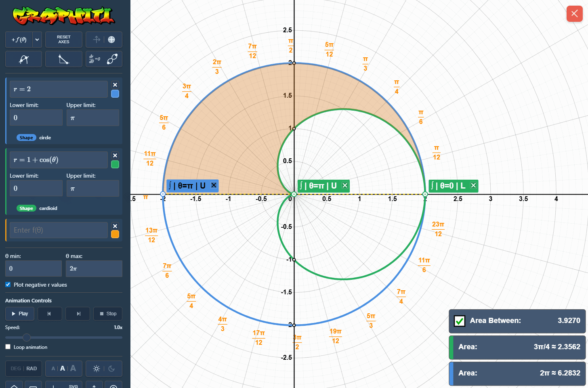Switch to light theme sun icon

coord(96,369)
